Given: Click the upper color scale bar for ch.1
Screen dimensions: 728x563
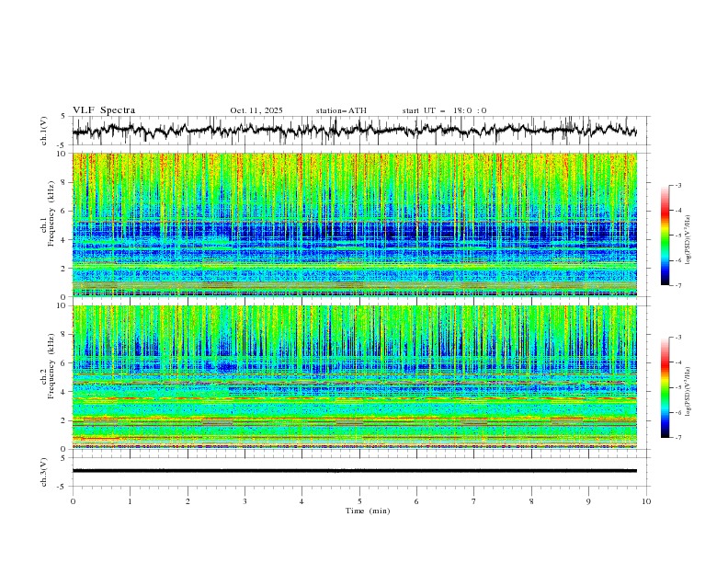Looking at the screenshot, I should 665,236.
